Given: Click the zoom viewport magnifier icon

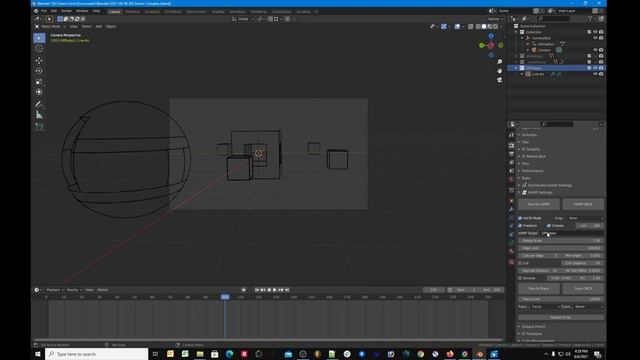Looking at the screenshot, I should 500,62.
